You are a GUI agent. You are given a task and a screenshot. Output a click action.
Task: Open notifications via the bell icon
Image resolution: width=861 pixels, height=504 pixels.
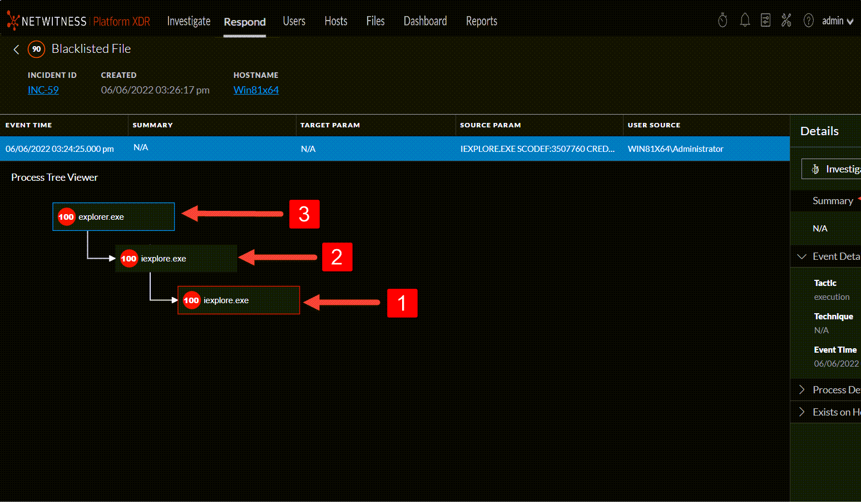[745, 20]
